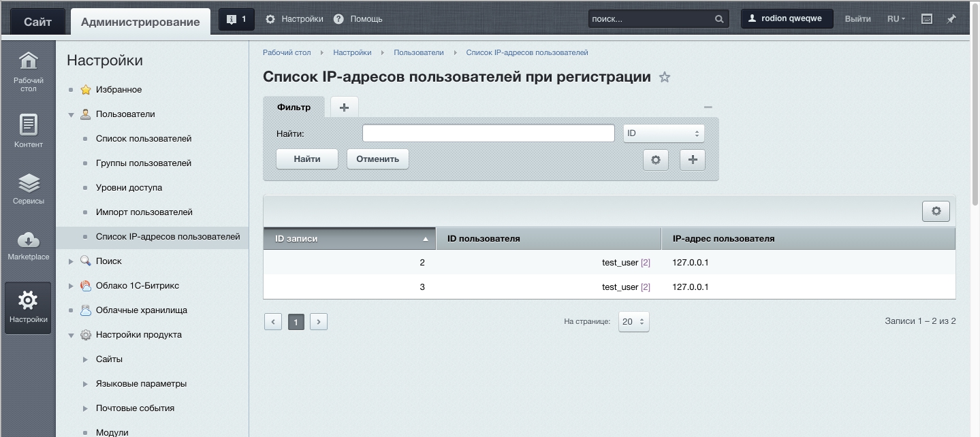Image resolution: width=980 pixels, height=437 pixels.
Task: Open the Marketplace section in the sidebar
Action: click(x=27, y=246)
